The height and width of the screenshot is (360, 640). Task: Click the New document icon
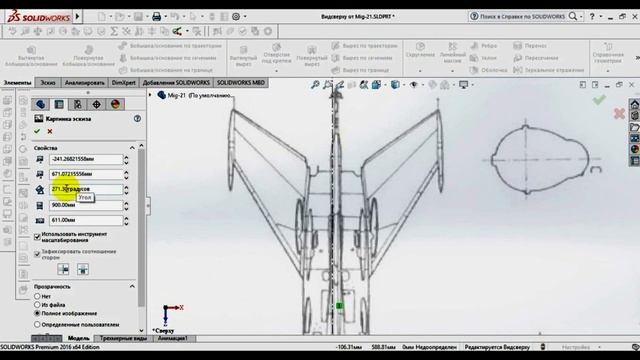[x=101, y=17]
